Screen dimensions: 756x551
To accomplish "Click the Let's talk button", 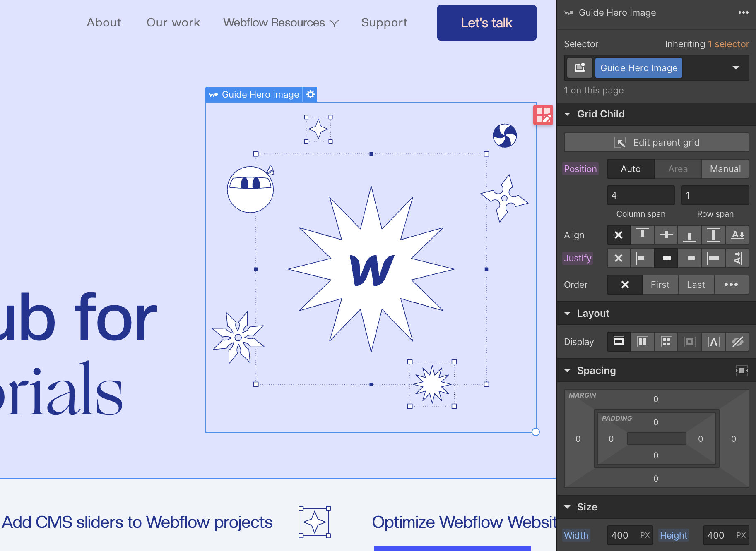I will (x=487, y=23).
